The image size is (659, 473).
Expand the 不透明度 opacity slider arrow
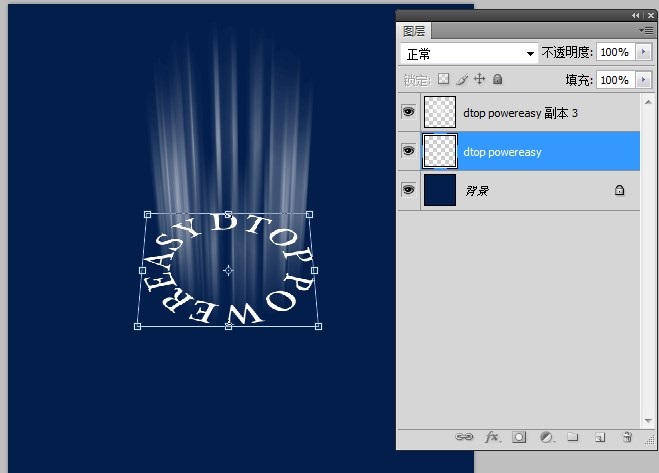pos(642,52)
